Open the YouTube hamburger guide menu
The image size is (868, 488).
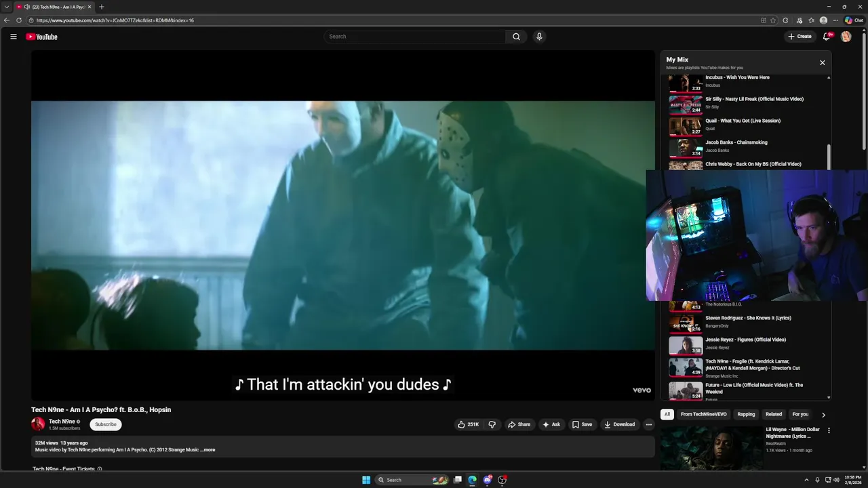point(13,37)
